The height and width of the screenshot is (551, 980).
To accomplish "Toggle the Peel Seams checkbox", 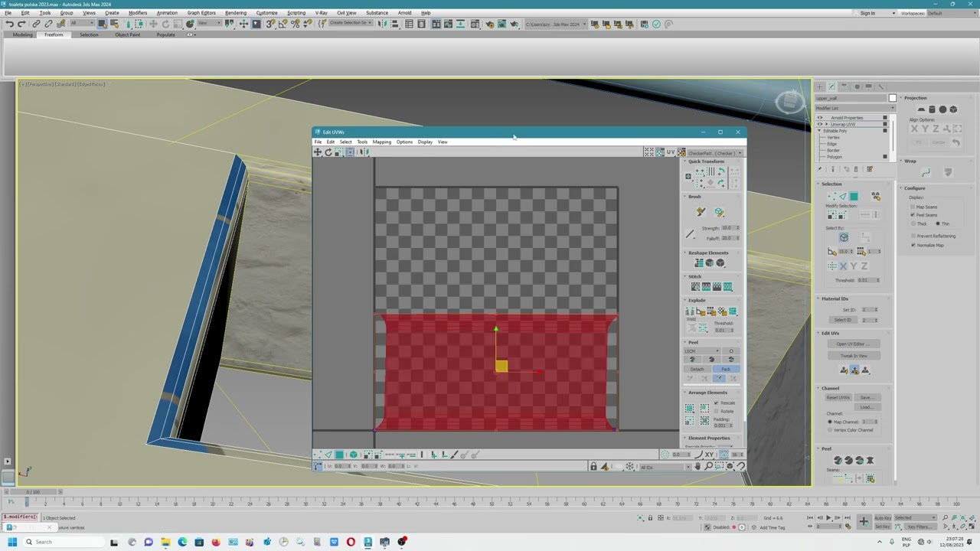I will click(x=913, y=215).
